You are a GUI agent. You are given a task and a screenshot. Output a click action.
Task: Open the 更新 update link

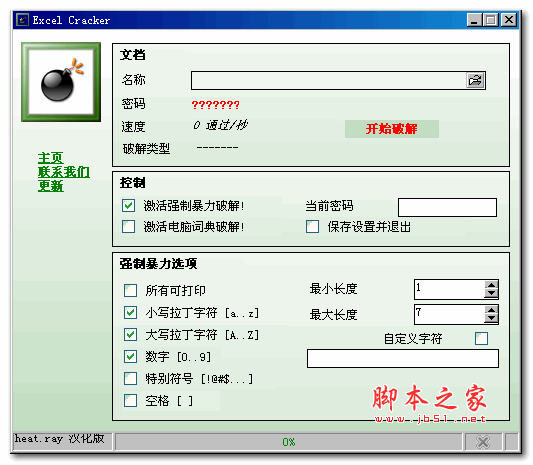point(51,186)
